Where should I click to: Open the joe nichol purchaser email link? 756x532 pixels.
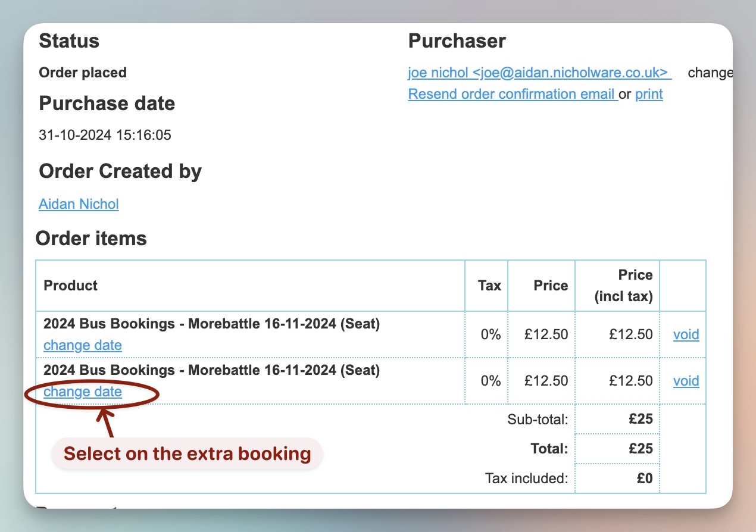coord(539,73)
